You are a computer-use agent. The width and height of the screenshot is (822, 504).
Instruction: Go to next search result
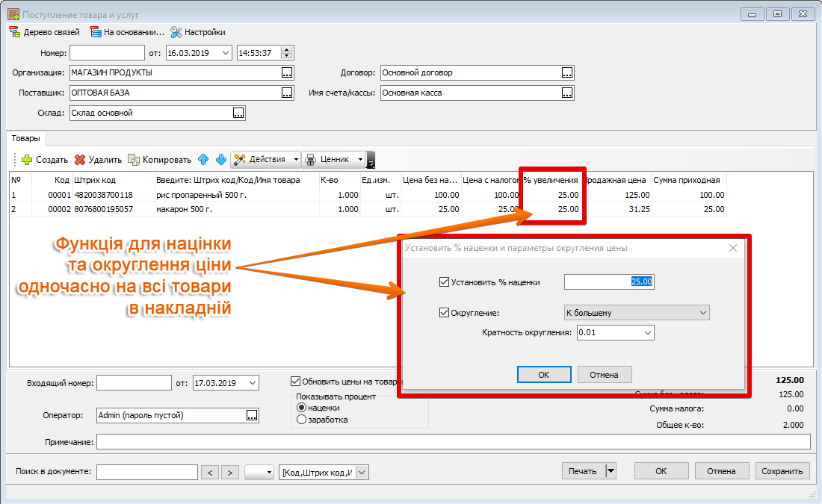[230, 472]
